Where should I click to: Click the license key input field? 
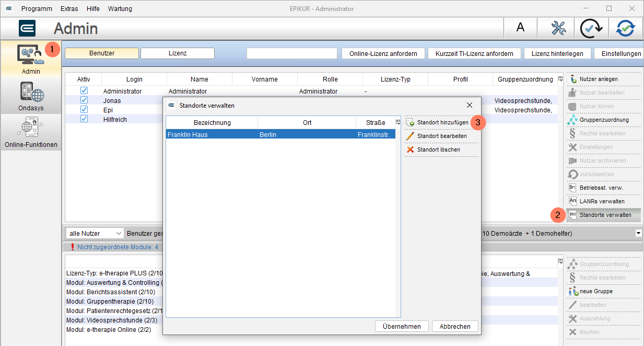coord(292,53)
